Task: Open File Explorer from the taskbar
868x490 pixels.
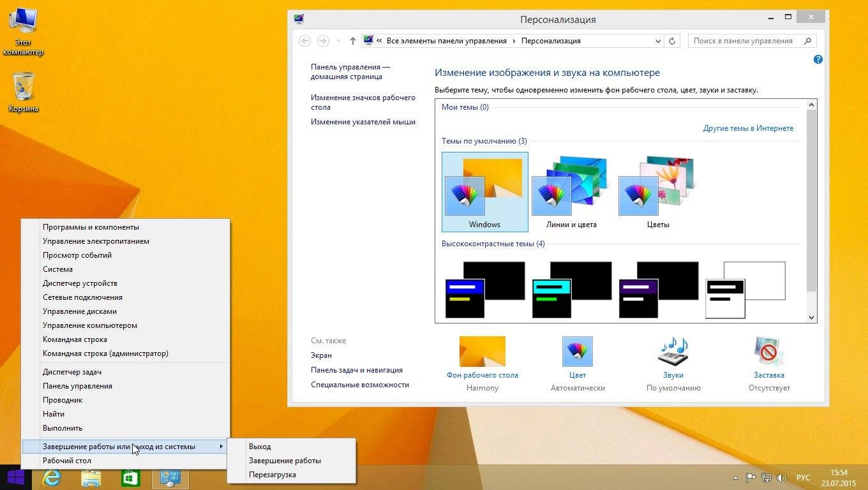Action: click(x=91, y=477)
